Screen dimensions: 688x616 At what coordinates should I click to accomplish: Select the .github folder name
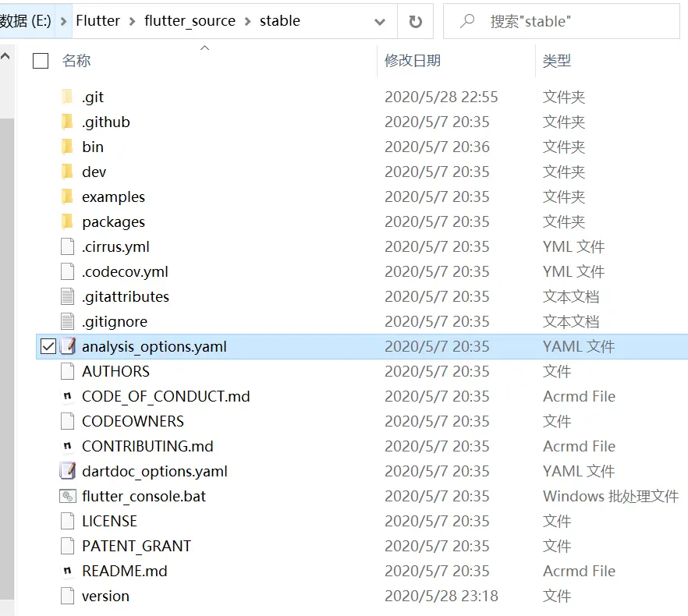[x=106, y=122]
